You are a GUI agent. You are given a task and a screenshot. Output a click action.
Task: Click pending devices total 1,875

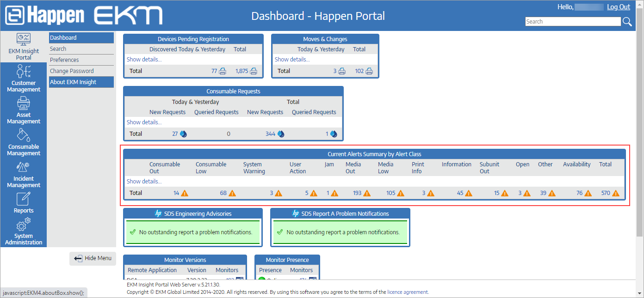tap(241, 71)
